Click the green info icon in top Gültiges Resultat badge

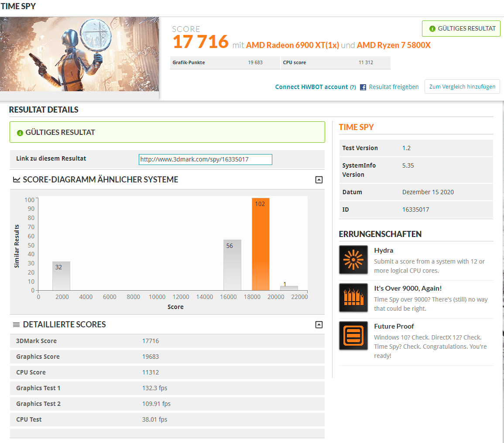tap(432, 29)
